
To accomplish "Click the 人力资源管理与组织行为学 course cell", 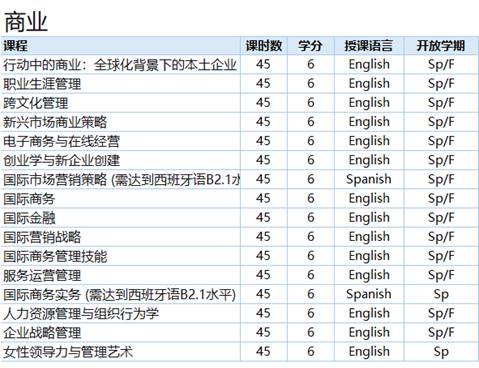I will coord(120,314).
